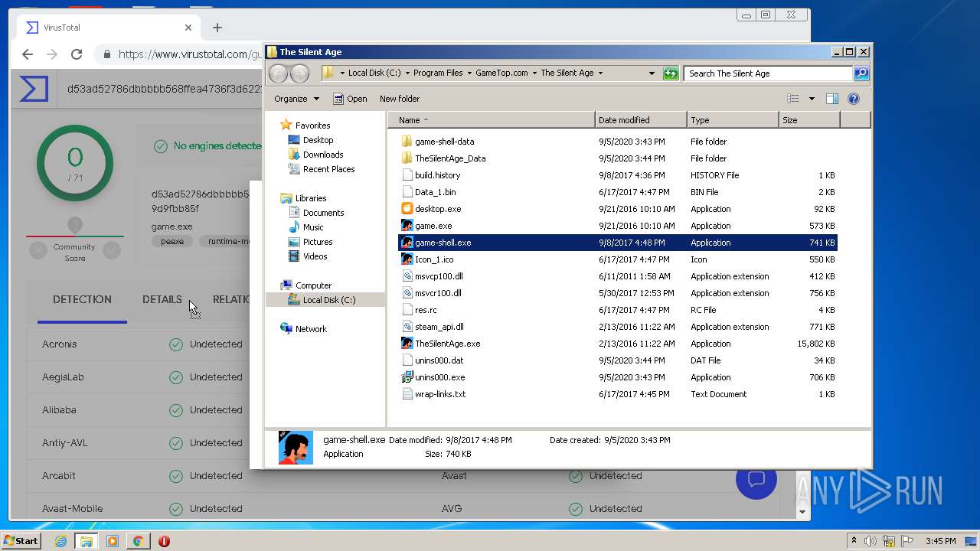Viewport: 980px width, 551px height.
Task: Select Recent Places in the sidebar
Action: [x=328, y=169]
